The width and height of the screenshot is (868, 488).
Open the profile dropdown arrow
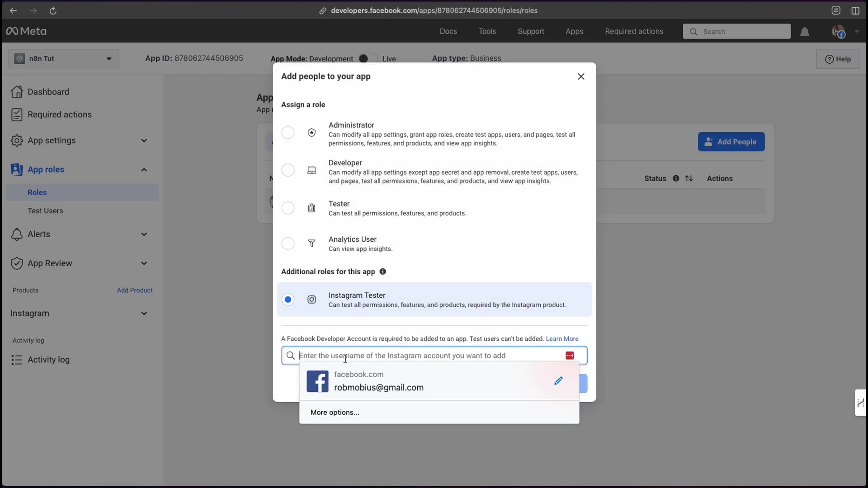[x=857, y=32]
